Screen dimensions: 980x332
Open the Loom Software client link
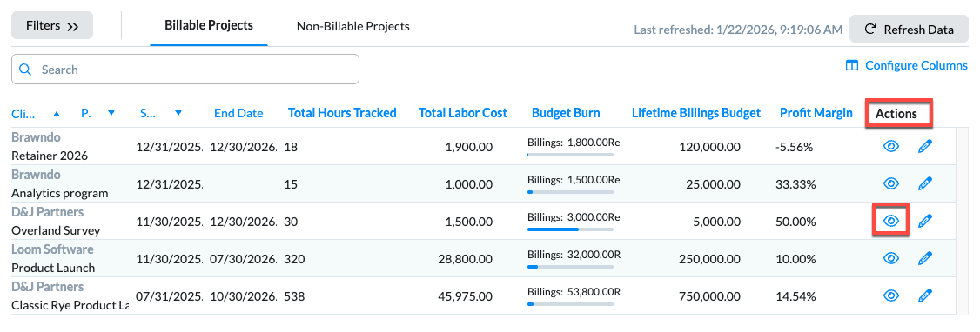pyautogui.click(x=52, y=249)
